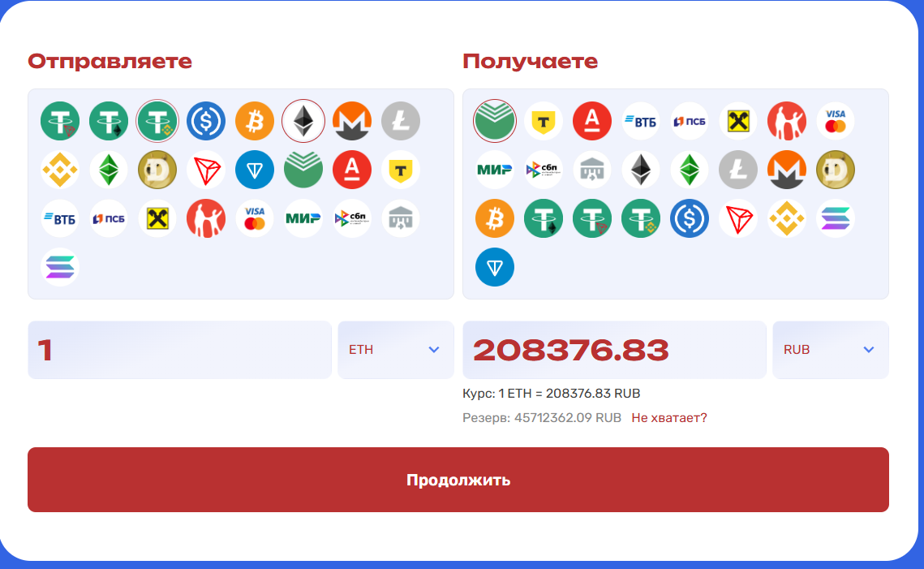Focus the send amount input field

click(180, 350)
